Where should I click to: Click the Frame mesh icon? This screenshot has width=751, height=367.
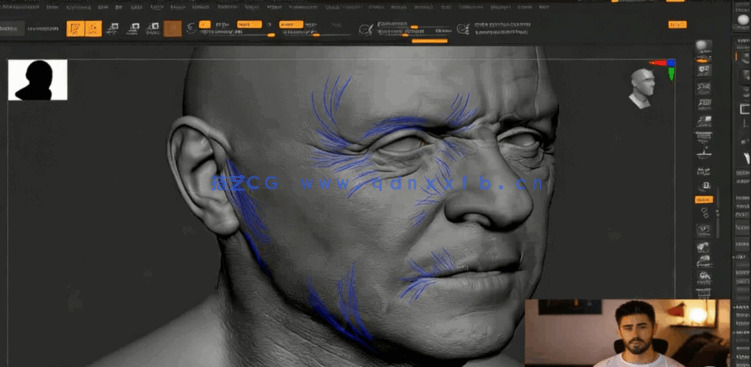pyautogui.click(x=704, y=230)
